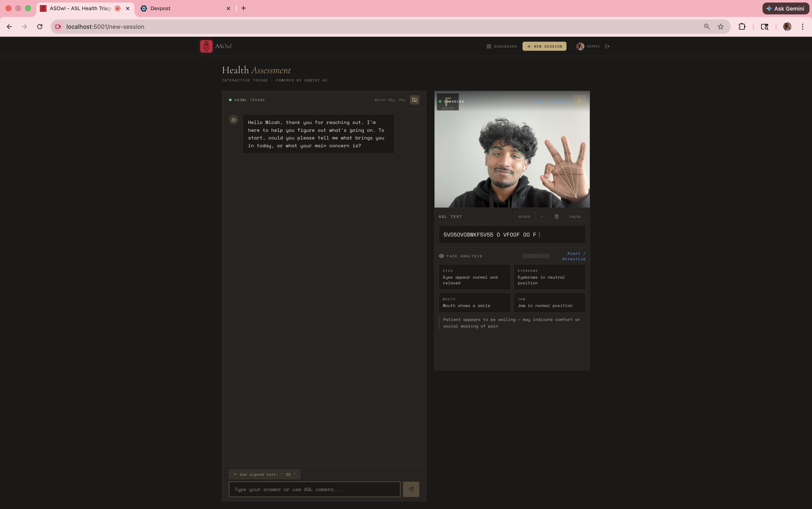Bookmark this page with the star icon

click(x=720, y=27)
